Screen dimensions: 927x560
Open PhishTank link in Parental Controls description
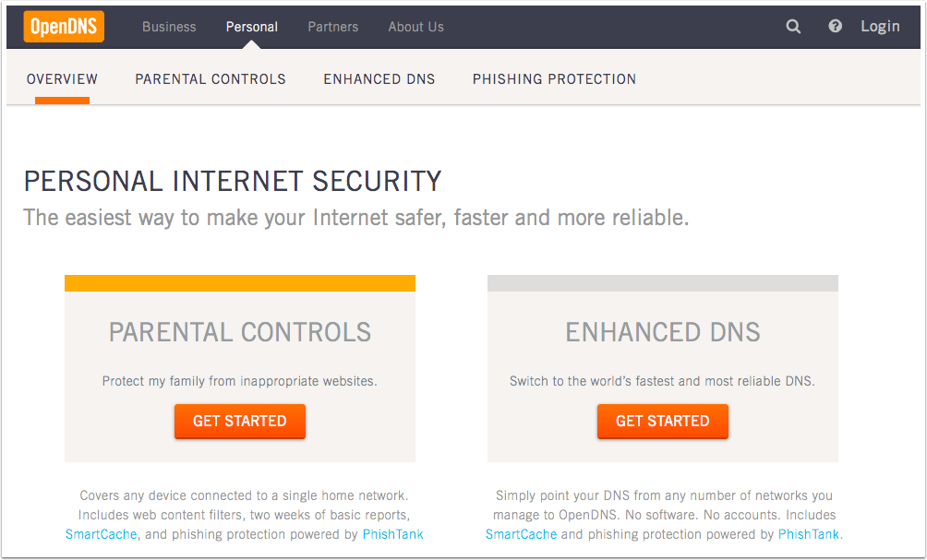(x=392, y=534)
